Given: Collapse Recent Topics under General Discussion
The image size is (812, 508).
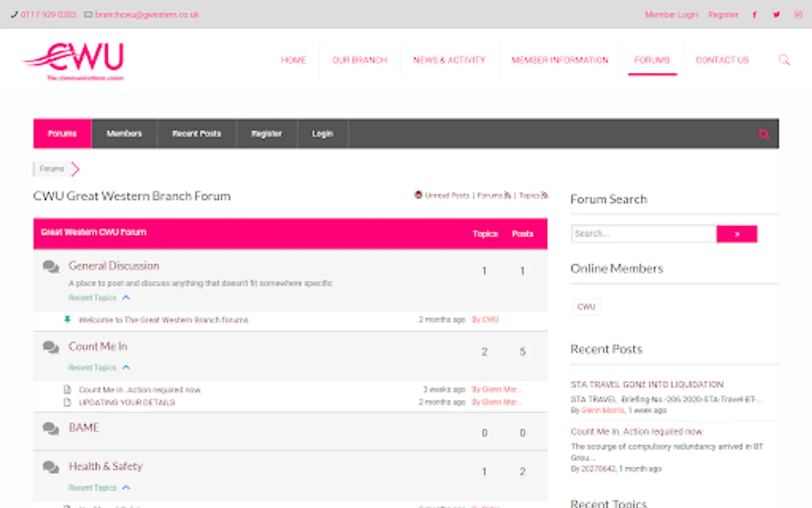Looking at the screenshot, I should [126, 297].
